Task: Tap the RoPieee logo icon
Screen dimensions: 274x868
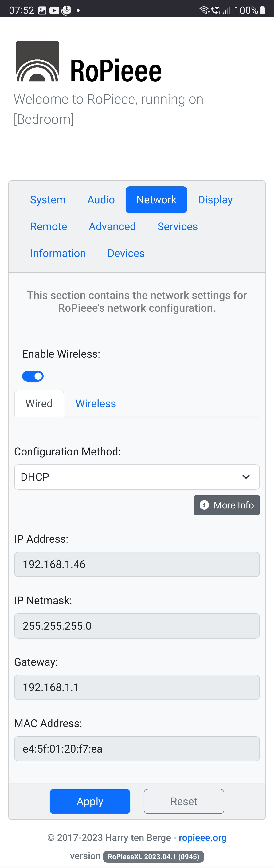Action: tap(37, 61)
